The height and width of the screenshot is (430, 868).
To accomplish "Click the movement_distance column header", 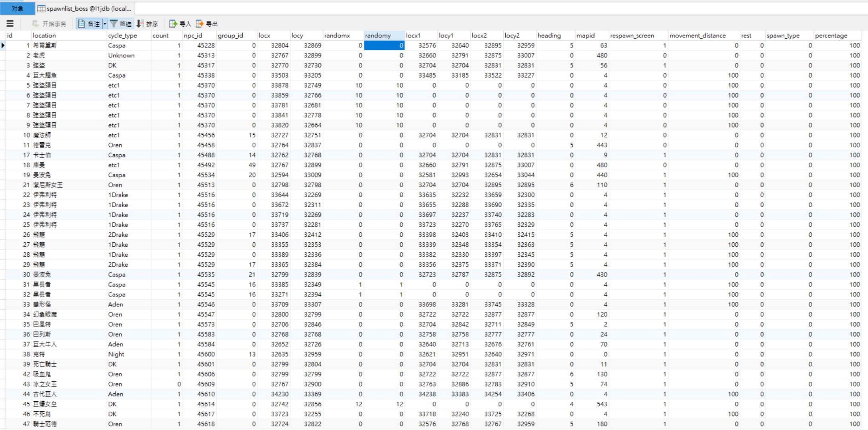I will click(704, 35).
